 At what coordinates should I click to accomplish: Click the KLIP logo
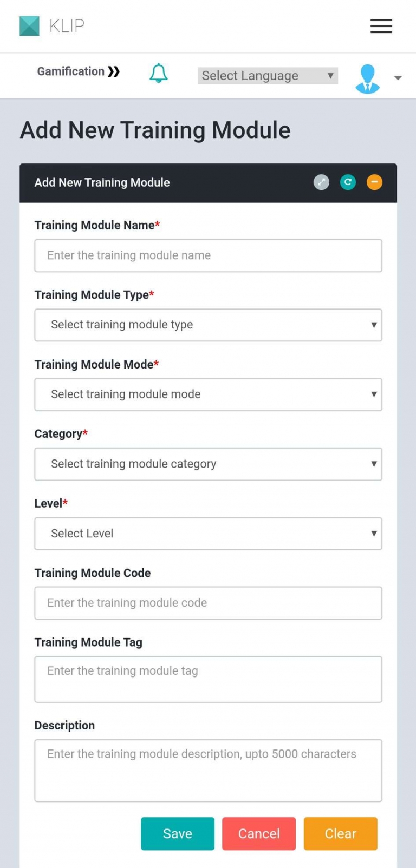(52, 26)
